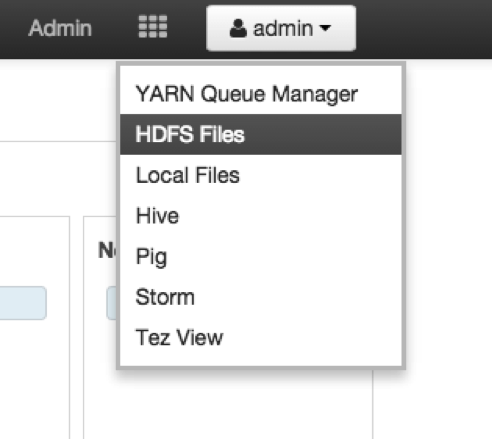This screenshot has height=440, width=493.
Task: Click the empty dark navbar left of Admin
Action: click(12, 28)
